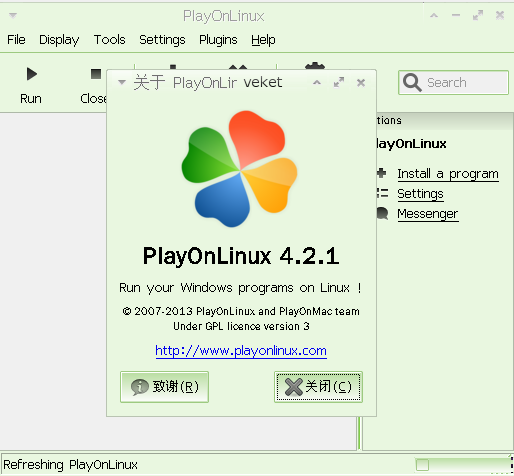Open the www.playonlinux.com link
The height and width of the screenshot is (476, 514).
(x=241, y=351)
